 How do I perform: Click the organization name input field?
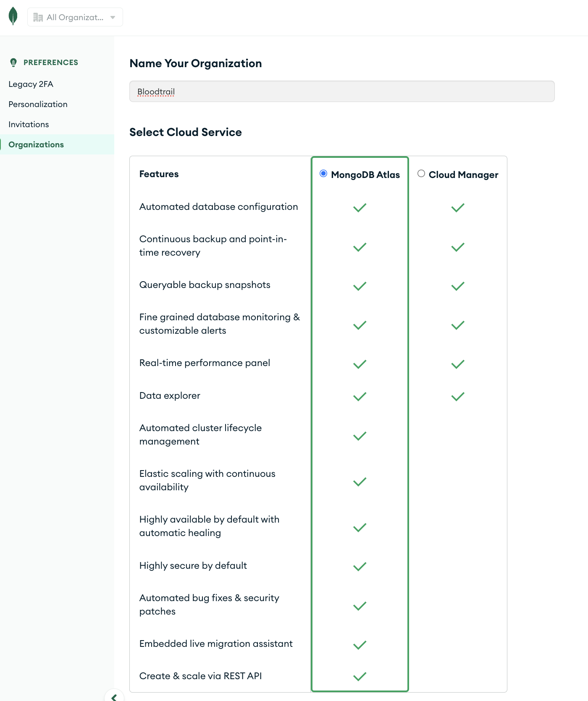(342, 92)
